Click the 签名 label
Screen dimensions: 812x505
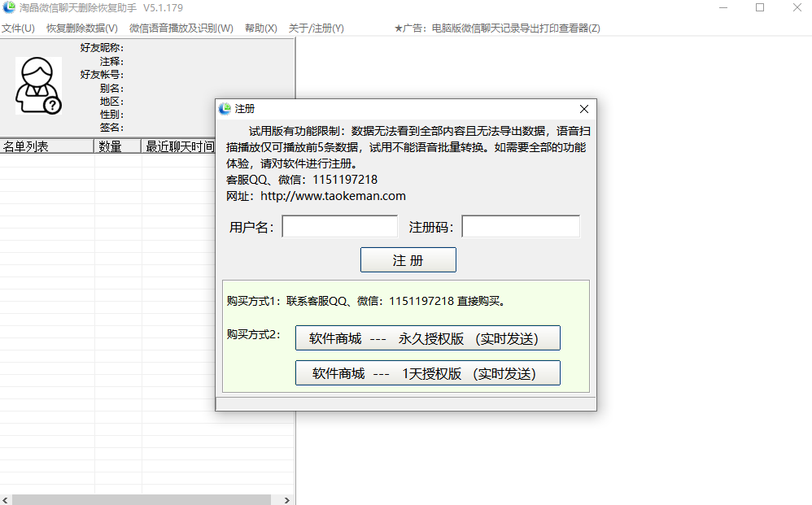pos(111,128)
